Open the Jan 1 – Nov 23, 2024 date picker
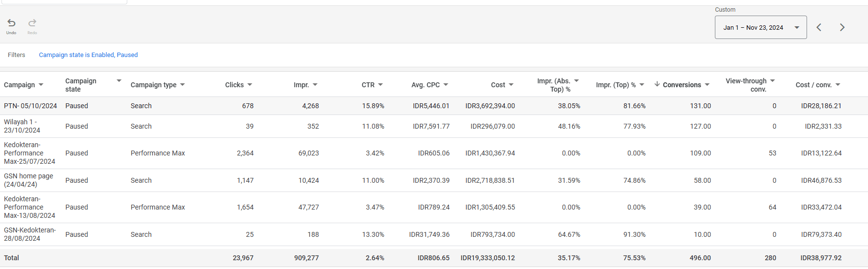This screenshot has width=868, height=269. [x=760, y=28]
